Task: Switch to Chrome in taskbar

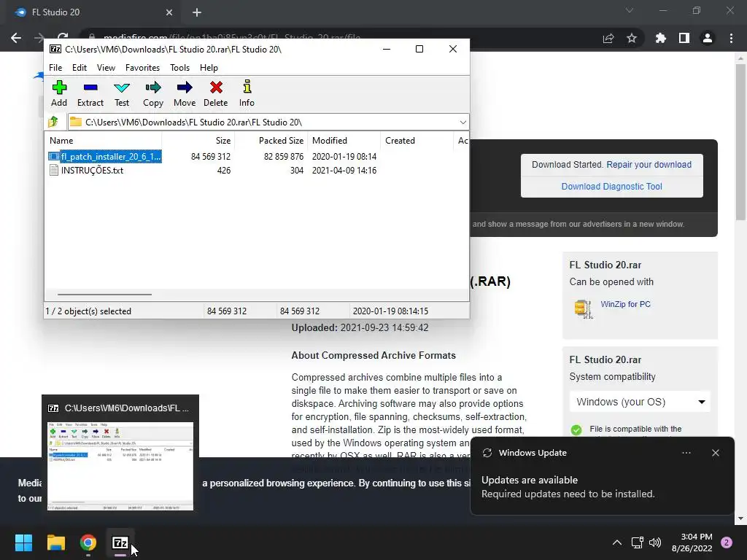Action: [x=88, y=542]
